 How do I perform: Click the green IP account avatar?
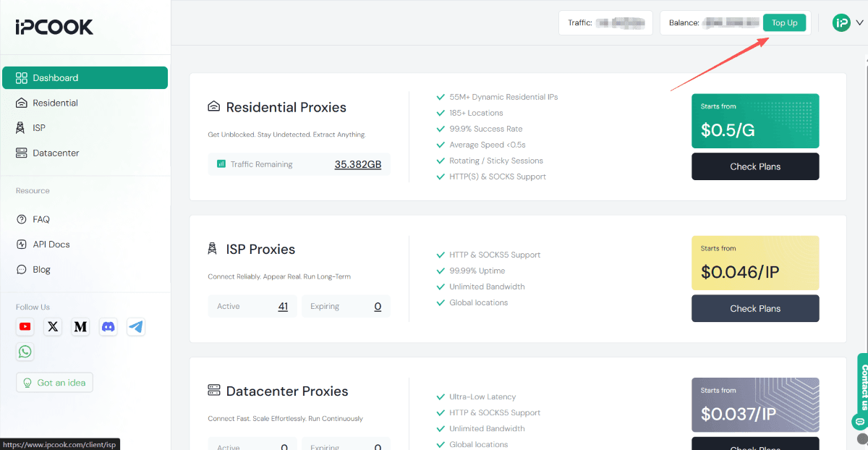pos(841,22)
